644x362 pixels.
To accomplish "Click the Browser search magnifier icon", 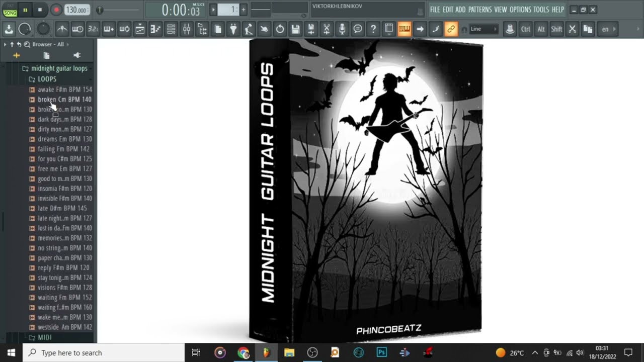I will click(27, 44).
